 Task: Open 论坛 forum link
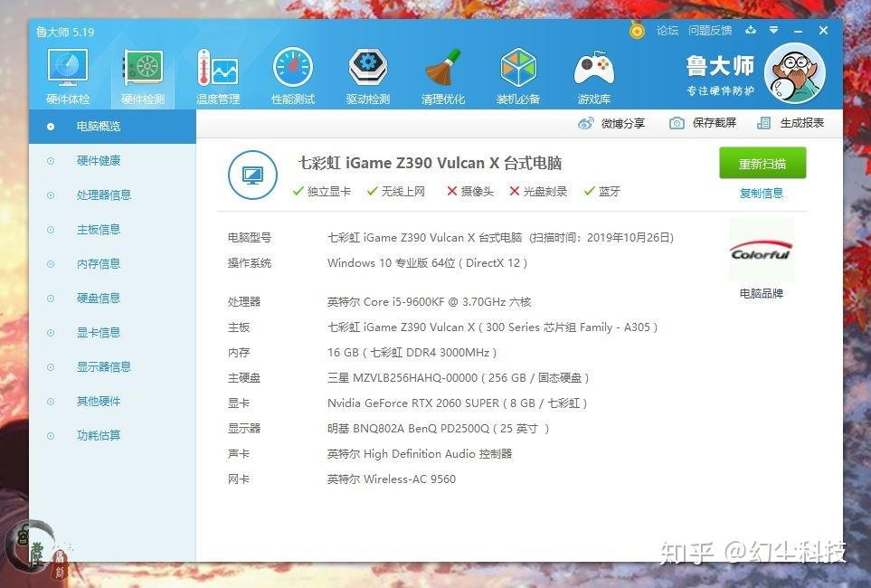(667, 30)
